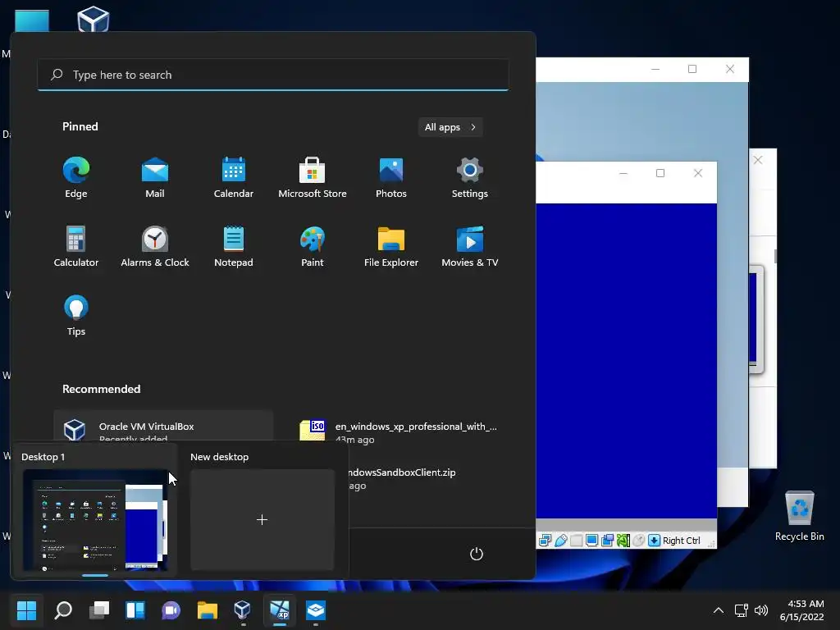Viewport: 840px width, 630px height.
Task: Open the WindowsSandboxClient.zip recommendation
Action: 402,478
